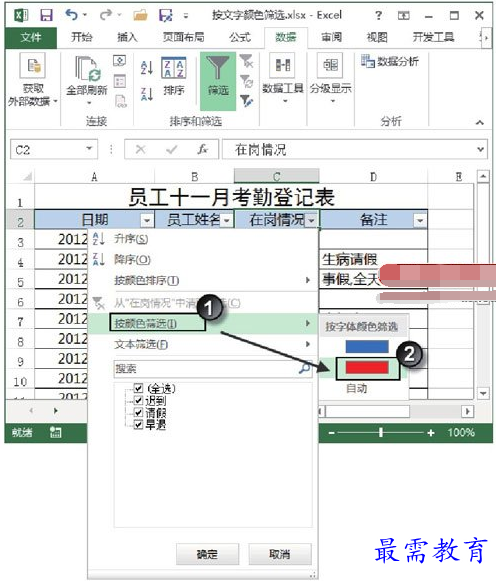This screenshot has width=496, height=582.
Task: Click the Refresh All icon
Action: pyautogui.click(x=87, y=68)
